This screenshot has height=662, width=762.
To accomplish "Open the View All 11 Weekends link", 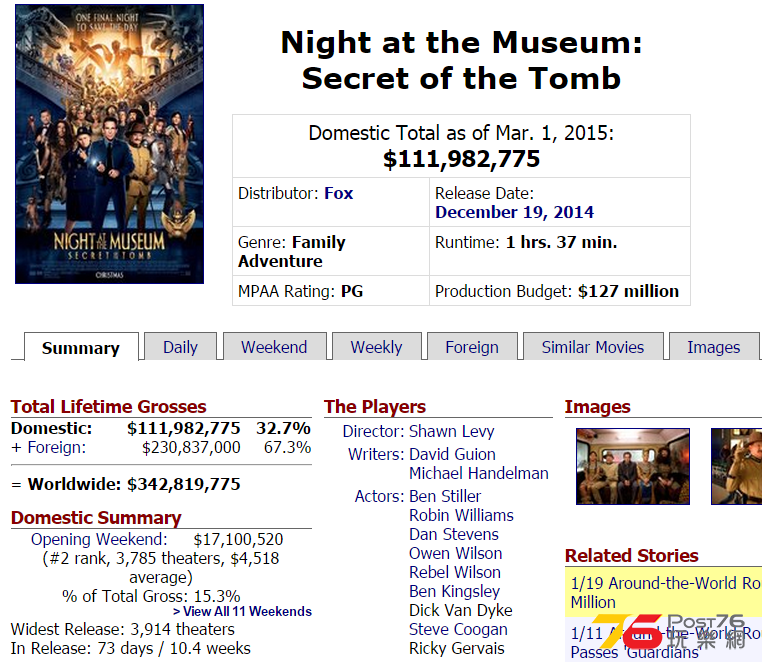I will (242, 611).
